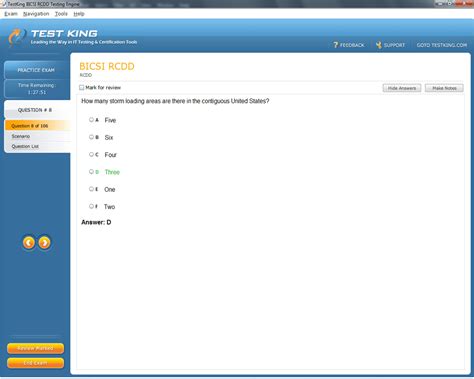Click the Hide Answers button
This screenshot has width=474, height=379.
pos(402,88)
